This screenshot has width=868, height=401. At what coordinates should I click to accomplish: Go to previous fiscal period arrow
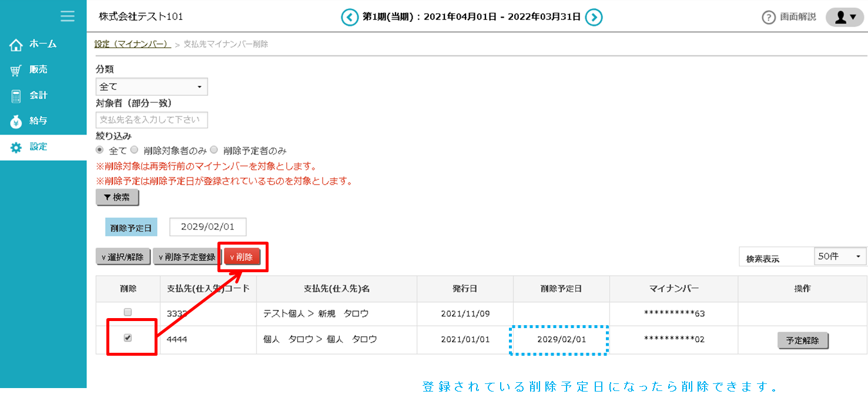click(x=350, y=18)
